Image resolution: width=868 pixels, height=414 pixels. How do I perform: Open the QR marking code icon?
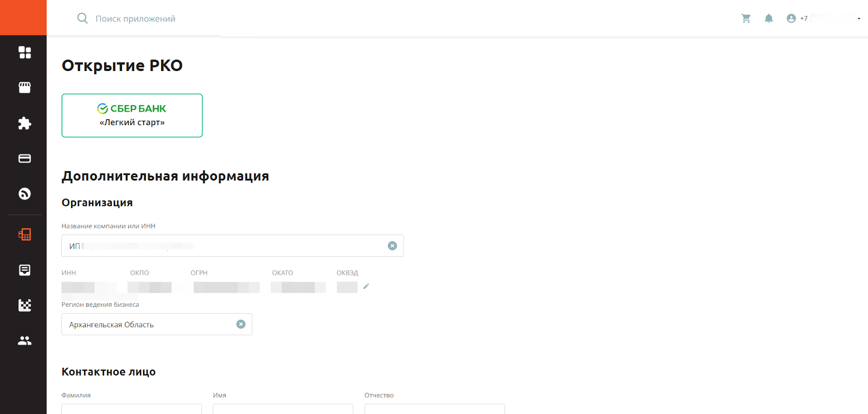click(24, 305)
